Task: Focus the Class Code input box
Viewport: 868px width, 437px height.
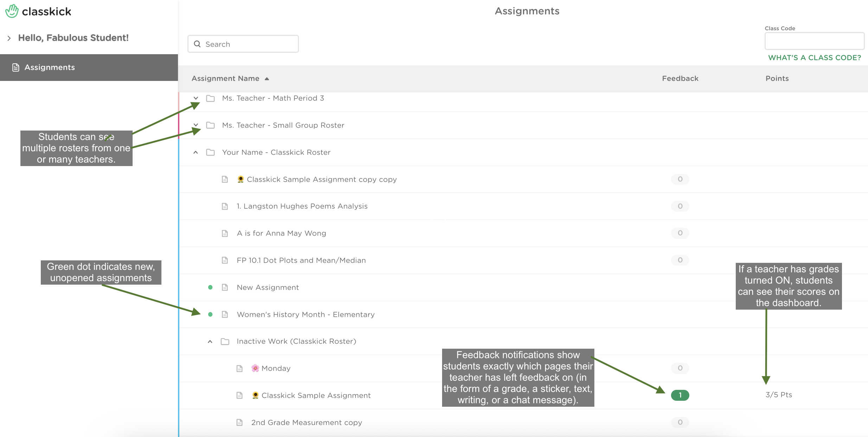Action: 814,41
